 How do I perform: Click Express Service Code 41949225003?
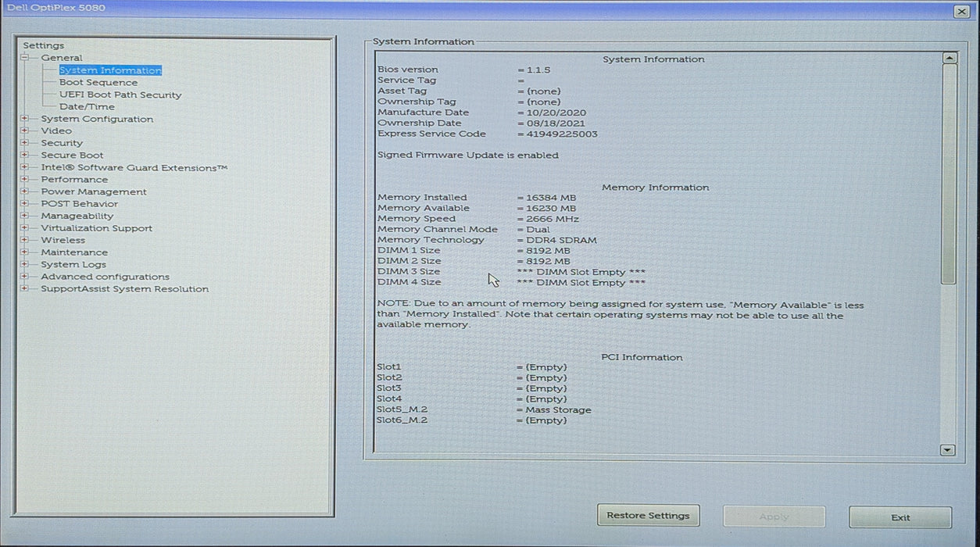[x=562, y=134]
